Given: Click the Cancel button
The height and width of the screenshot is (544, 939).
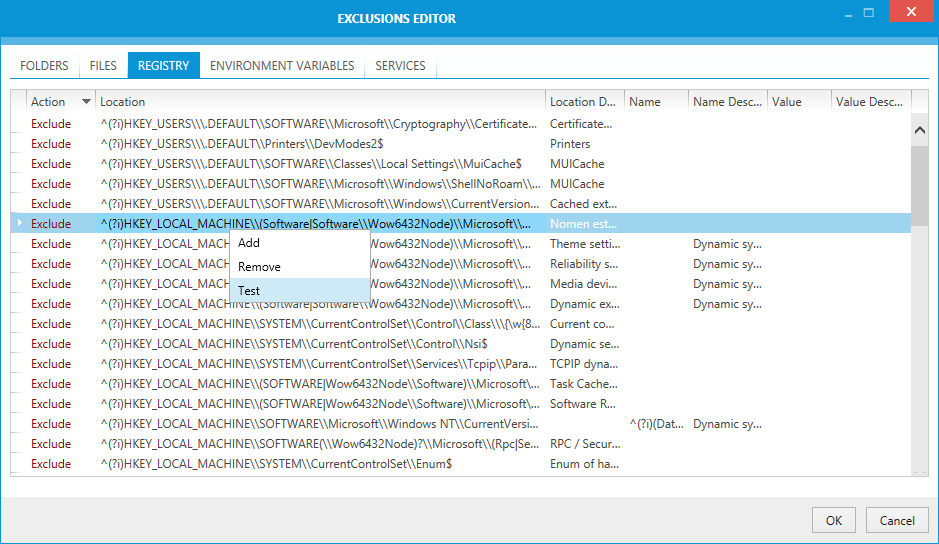Looking at the screenshot, I should point(897,520).
